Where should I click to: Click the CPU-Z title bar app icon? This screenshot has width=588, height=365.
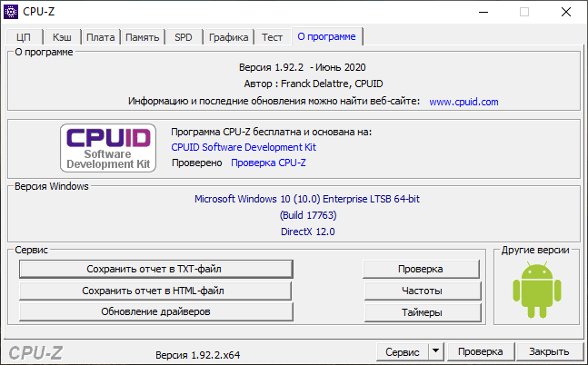pyautogui.click(x=11, y=12)
